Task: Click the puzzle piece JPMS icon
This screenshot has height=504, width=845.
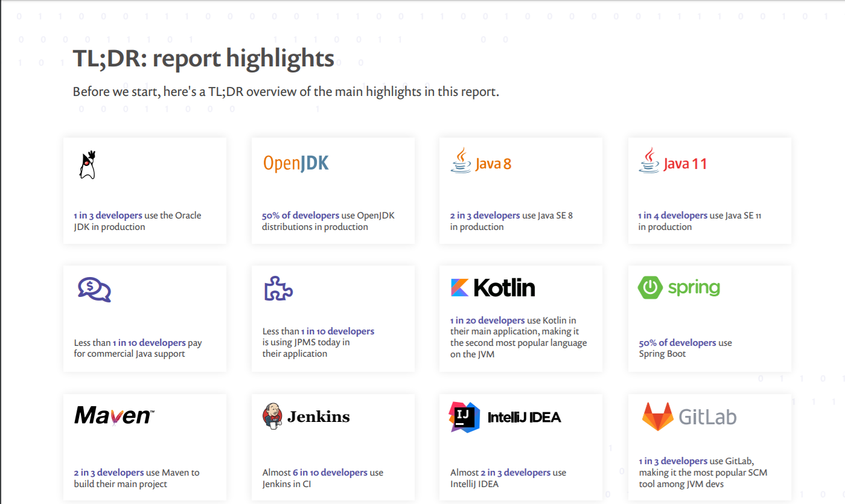Action: (x=279, y=289)
